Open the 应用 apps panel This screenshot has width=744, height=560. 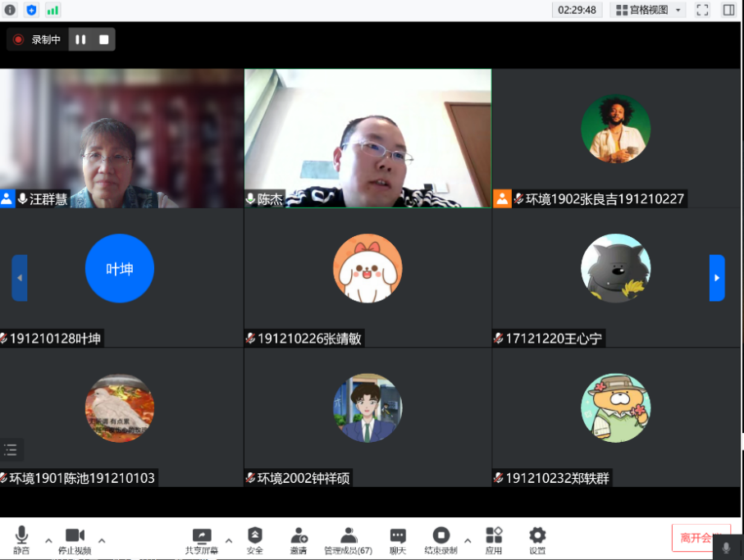click(x=494, y=540)
